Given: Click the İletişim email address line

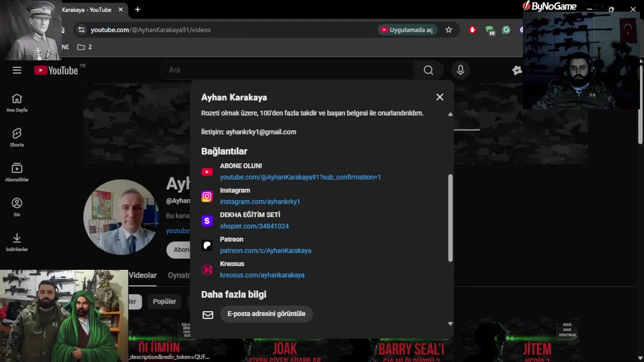Looking at the screenshot, I should (249, 132).
